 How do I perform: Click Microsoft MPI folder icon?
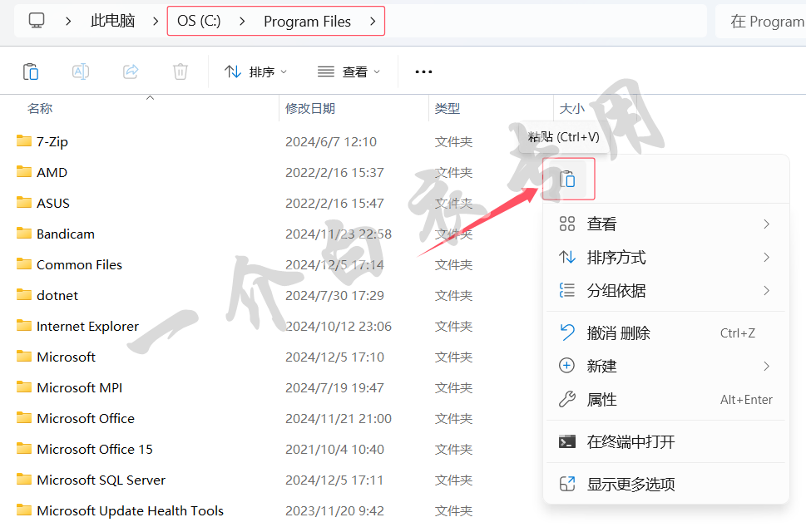point(24,387)
